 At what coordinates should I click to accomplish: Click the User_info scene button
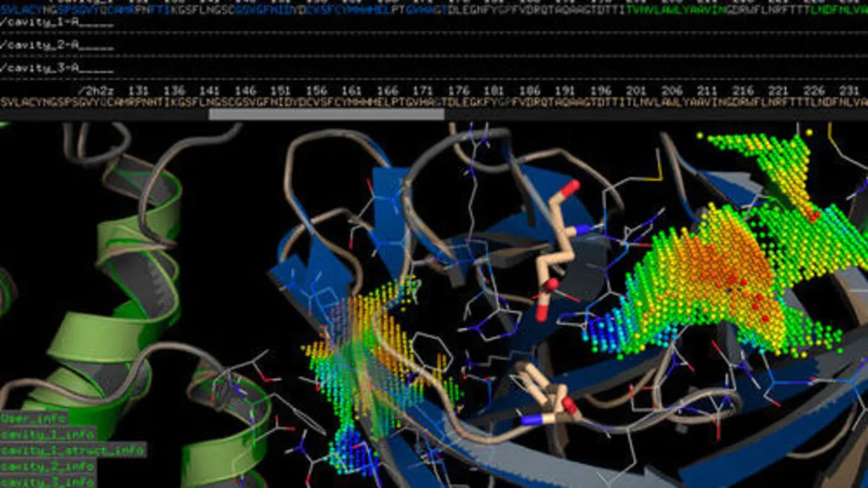[34, 418]
